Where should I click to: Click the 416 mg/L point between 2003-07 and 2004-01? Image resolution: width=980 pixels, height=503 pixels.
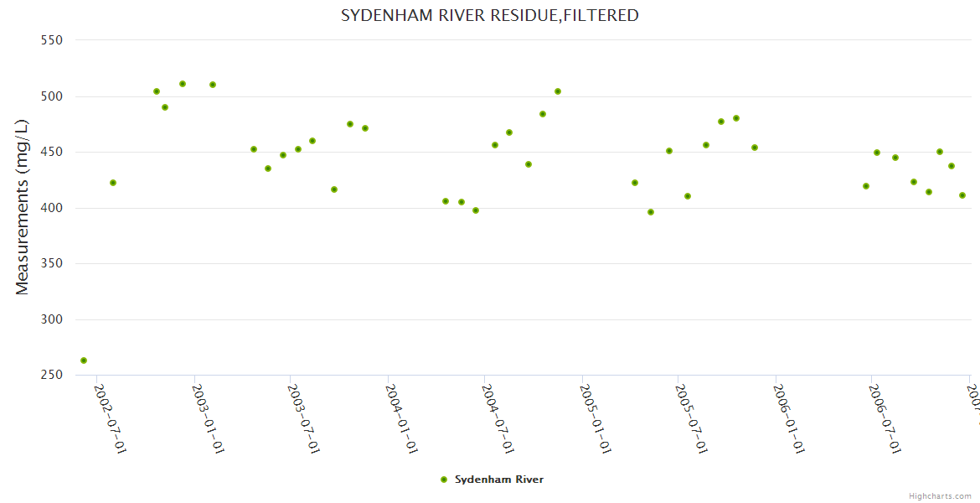click(334, 189)
